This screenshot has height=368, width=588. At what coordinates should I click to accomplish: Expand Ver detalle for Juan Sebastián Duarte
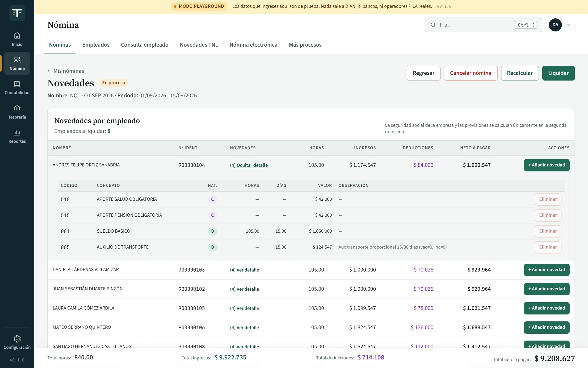[244, 289]
